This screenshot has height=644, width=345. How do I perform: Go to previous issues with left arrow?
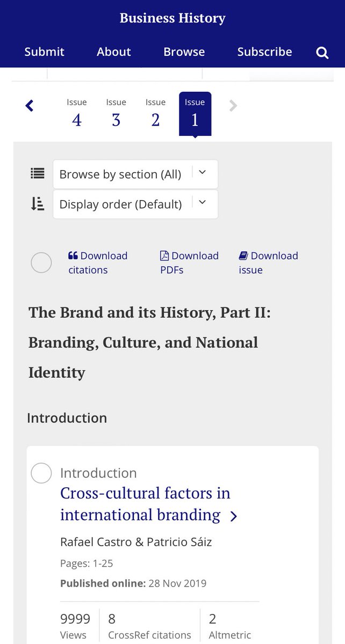tap(30, 106)
